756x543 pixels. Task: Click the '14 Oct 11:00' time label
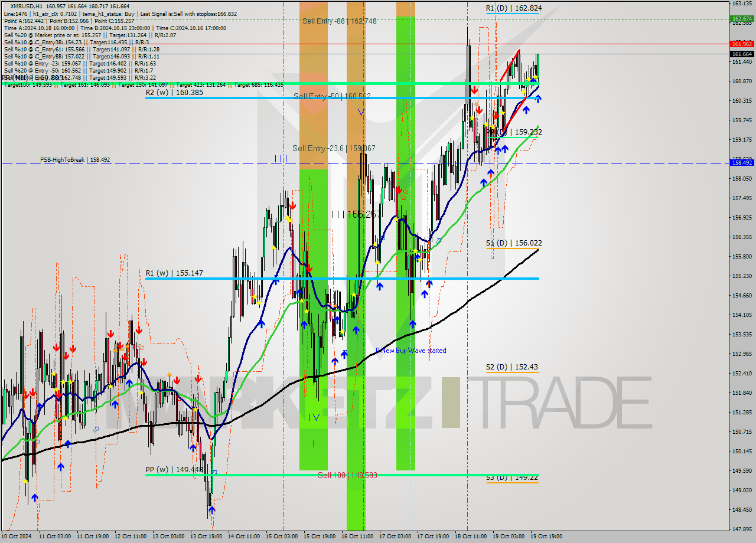tap(244, 537)
